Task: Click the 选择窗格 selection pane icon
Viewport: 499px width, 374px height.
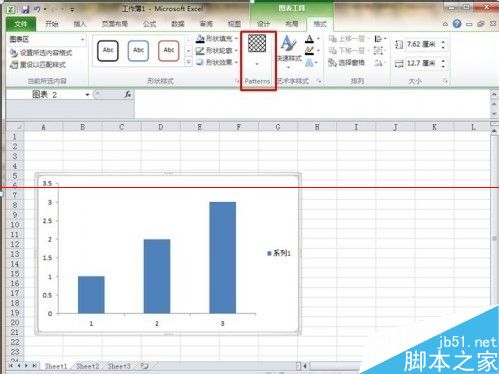Action: point(332,62)
